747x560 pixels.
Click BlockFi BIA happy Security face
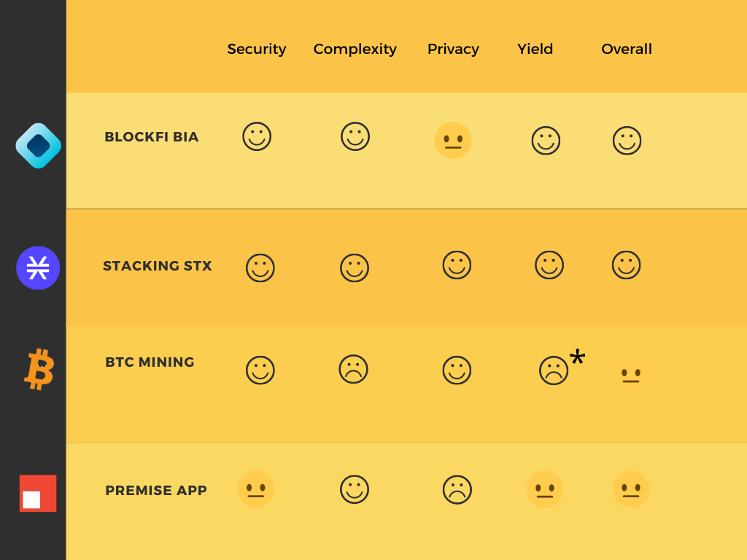[257, 136]
